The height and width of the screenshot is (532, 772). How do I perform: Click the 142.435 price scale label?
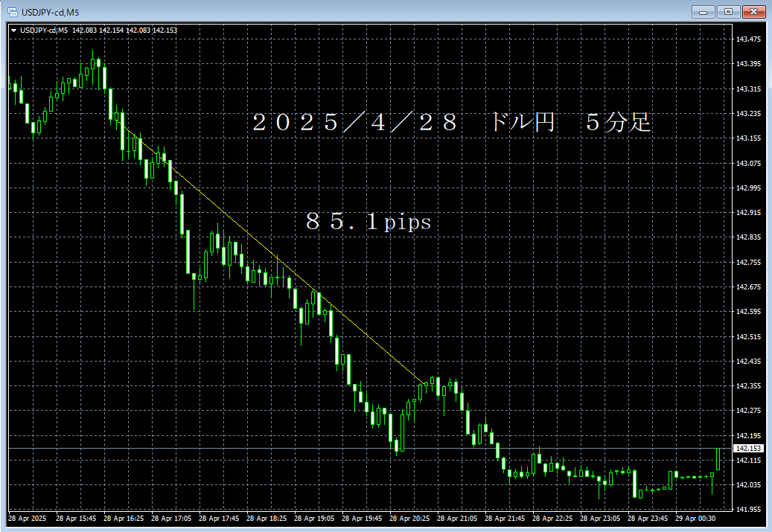(748, 361)
